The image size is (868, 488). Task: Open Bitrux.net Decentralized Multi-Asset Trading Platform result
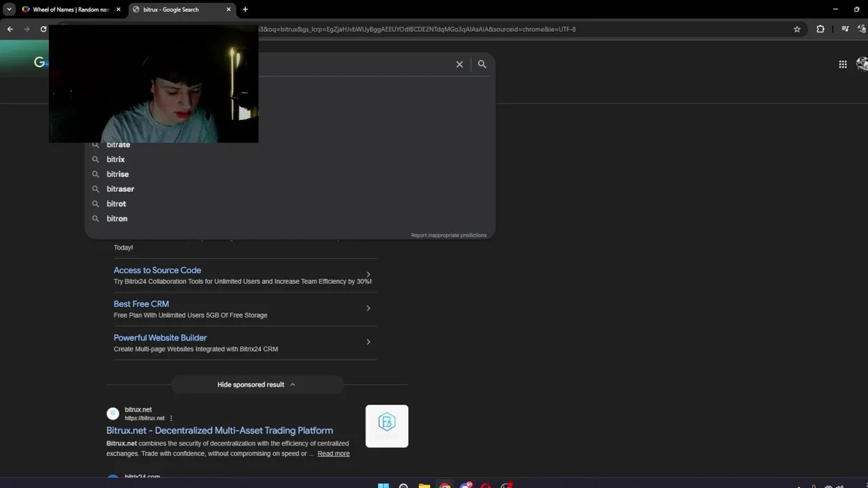pos(220,430)
